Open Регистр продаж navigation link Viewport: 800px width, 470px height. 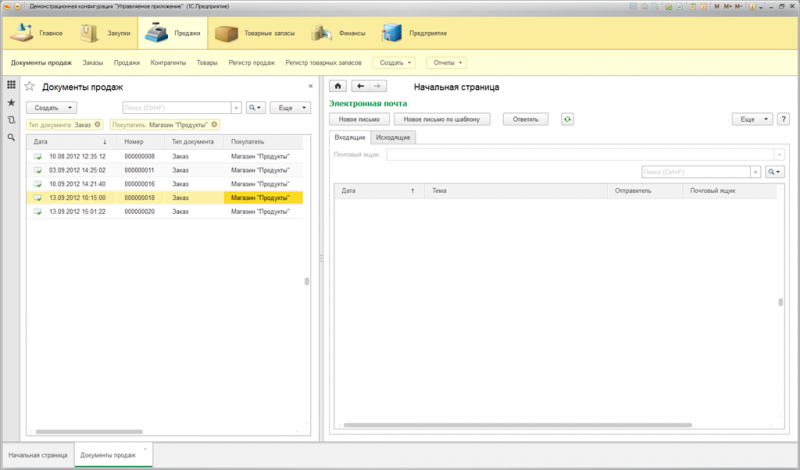tap(252, 63)
